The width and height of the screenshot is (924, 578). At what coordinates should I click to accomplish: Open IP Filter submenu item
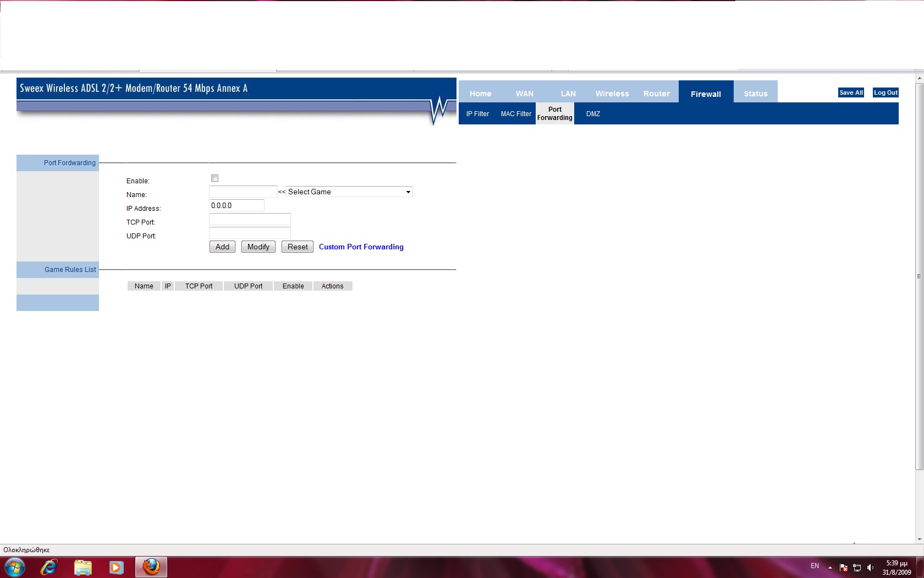477,114
